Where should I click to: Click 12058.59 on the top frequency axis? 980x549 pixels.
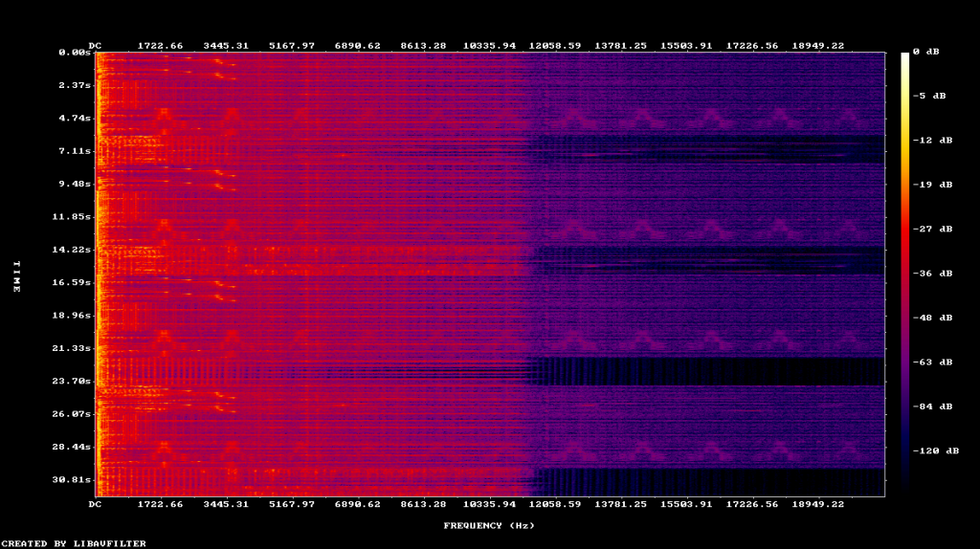tap(555, 46)
